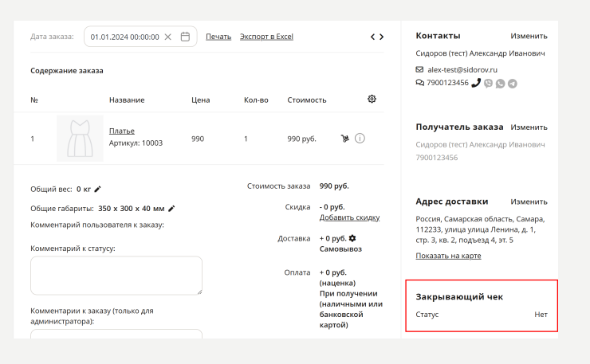Image resolution: width=590 pixels, height=364 pixels.
Task: Click Экспорт в Excel link
Action: [x=266, y=37]
